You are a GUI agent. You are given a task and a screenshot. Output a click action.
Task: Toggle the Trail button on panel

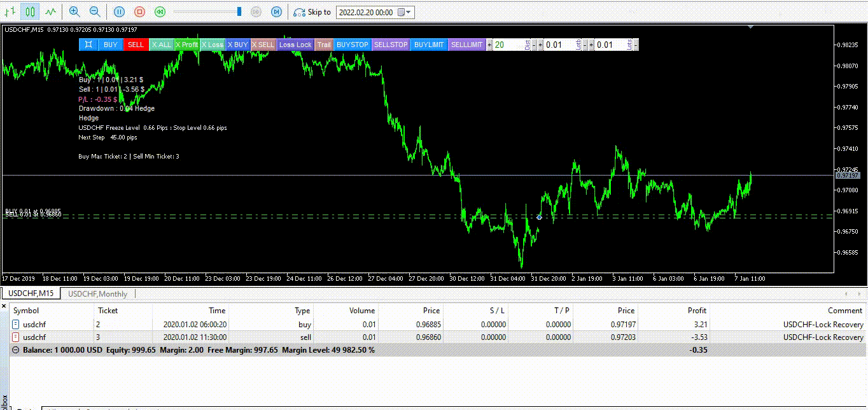(x=324, y=45)
